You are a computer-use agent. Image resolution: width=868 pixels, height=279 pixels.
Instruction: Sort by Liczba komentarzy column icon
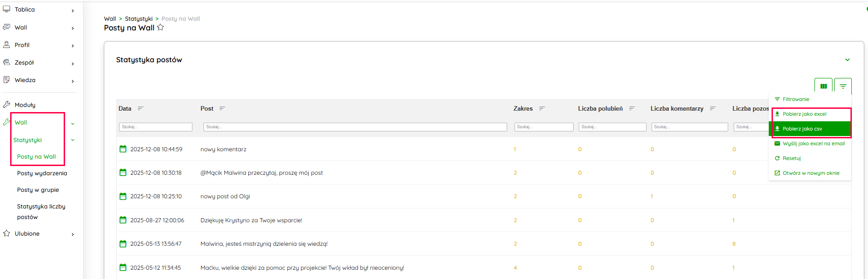pyautogui.click(x=713, y=108)
